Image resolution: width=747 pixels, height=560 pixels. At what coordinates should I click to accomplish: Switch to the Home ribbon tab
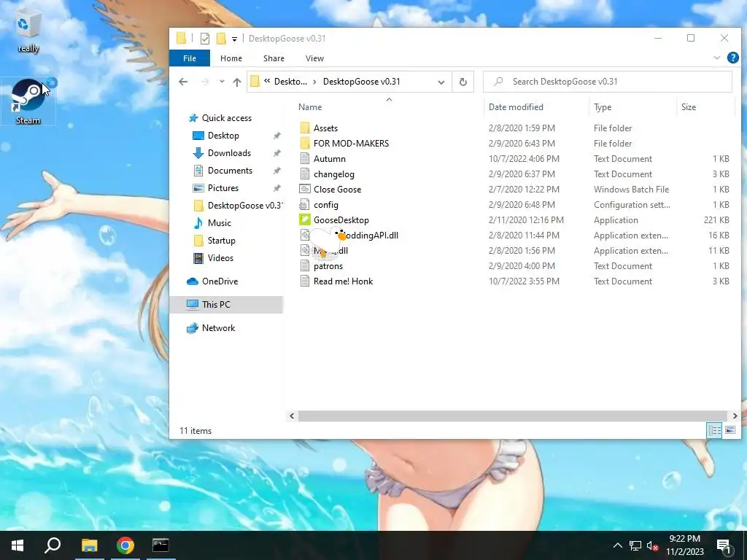click(231, 58)
